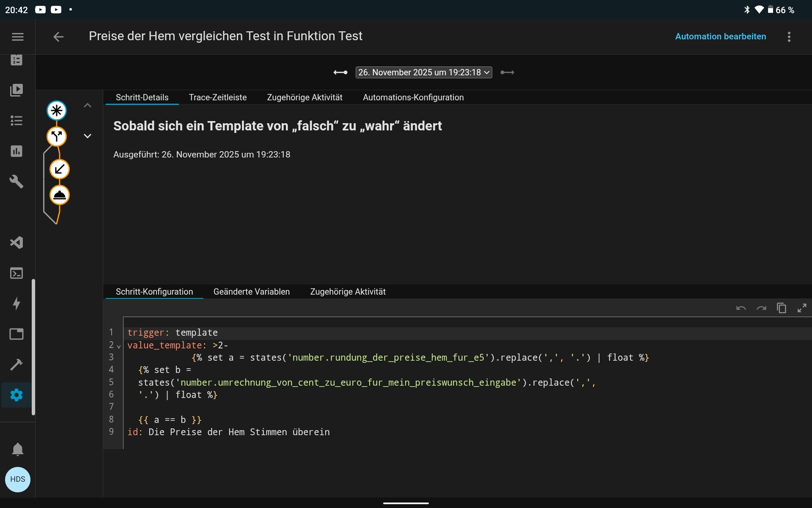Screen dimensions: 812x508
Task: Select the choose-branch node in trace graph
Action: pyautogui.click(x=57, y=136)
